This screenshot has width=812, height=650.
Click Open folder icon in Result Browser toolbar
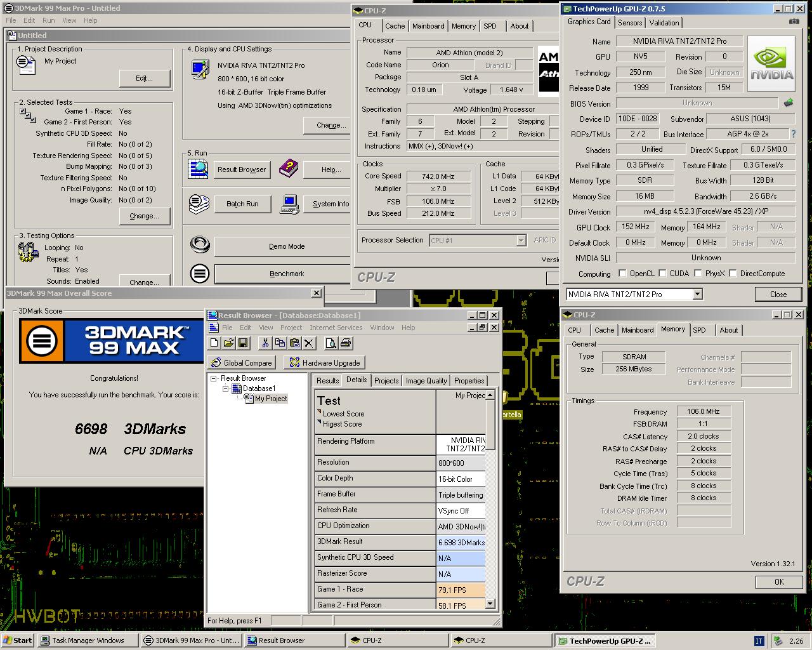pos(228,343)
